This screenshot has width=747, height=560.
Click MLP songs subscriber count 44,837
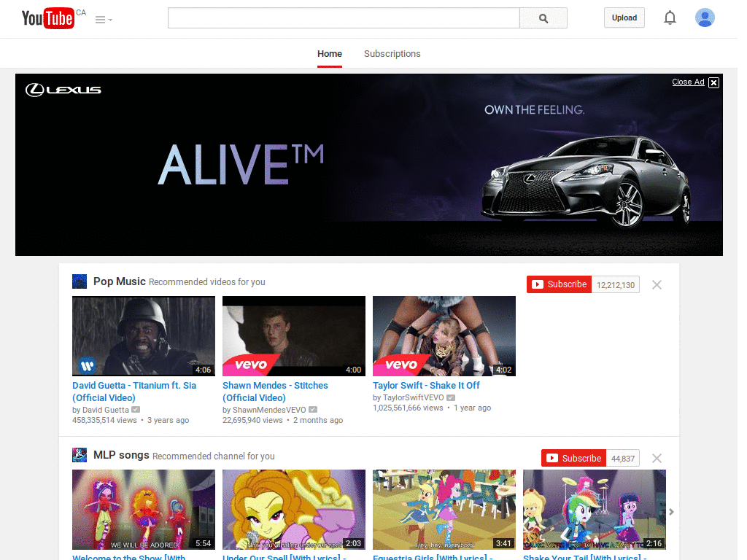(623, 459)
